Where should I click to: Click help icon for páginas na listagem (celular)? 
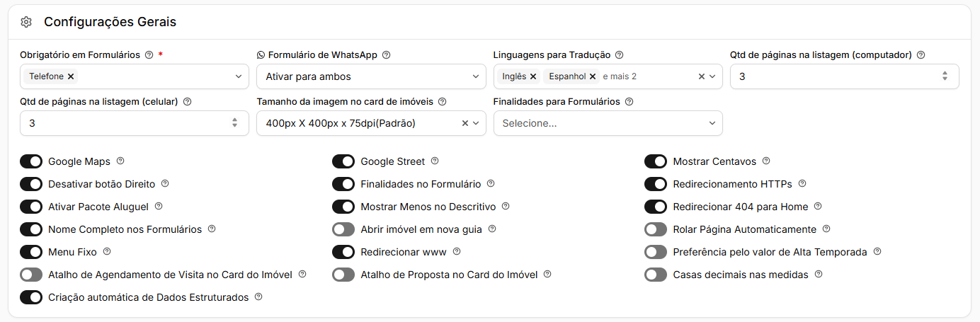(x=187, y=102)
